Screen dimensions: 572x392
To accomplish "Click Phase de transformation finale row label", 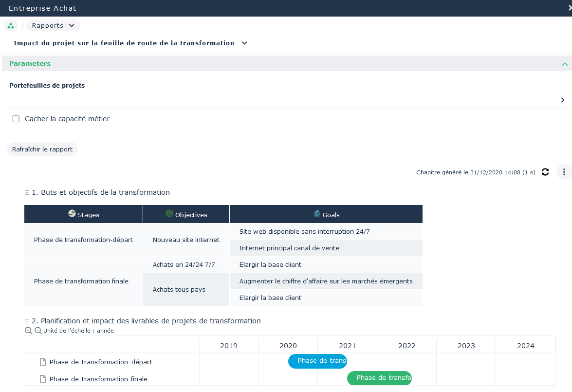I will [98, 379].
